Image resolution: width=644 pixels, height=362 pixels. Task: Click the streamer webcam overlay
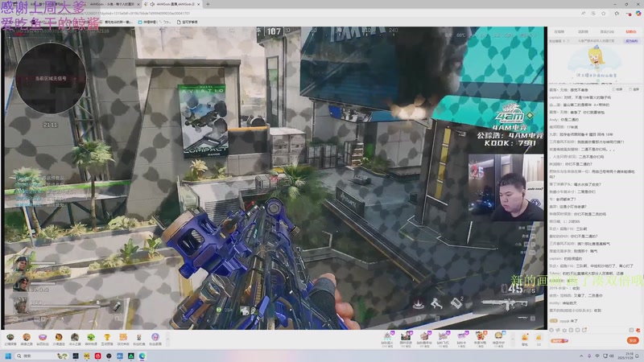pyautogui.click(x=506, y=187)
